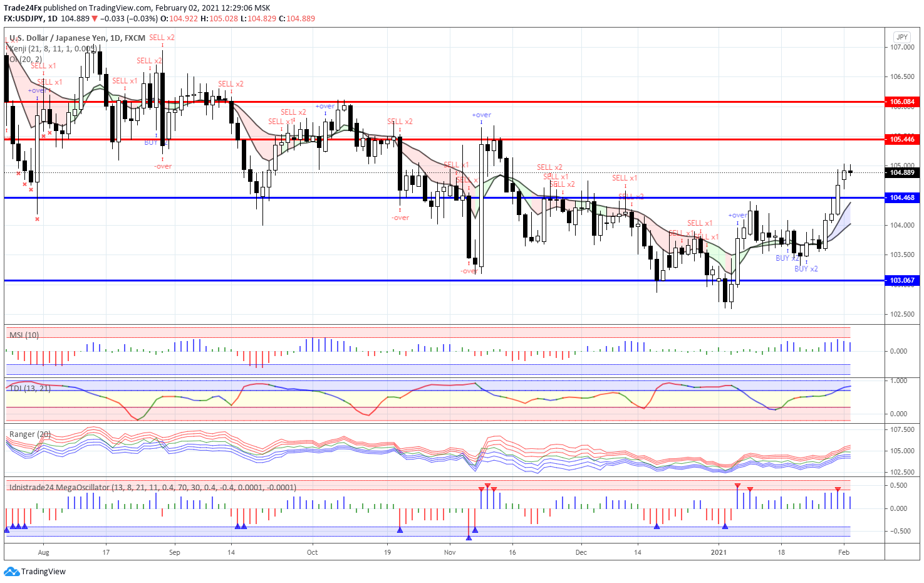Select the MSI (10) pane label
Screen dimensions: 924x583
[24, 335]
